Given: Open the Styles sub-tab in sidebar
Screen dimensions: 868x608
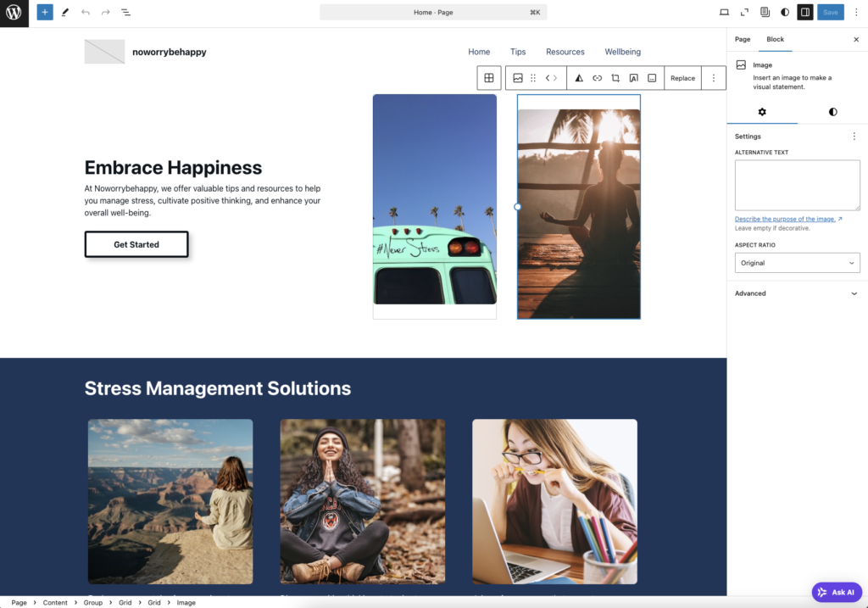Looking at the screenshot, I should pos(832,112).
